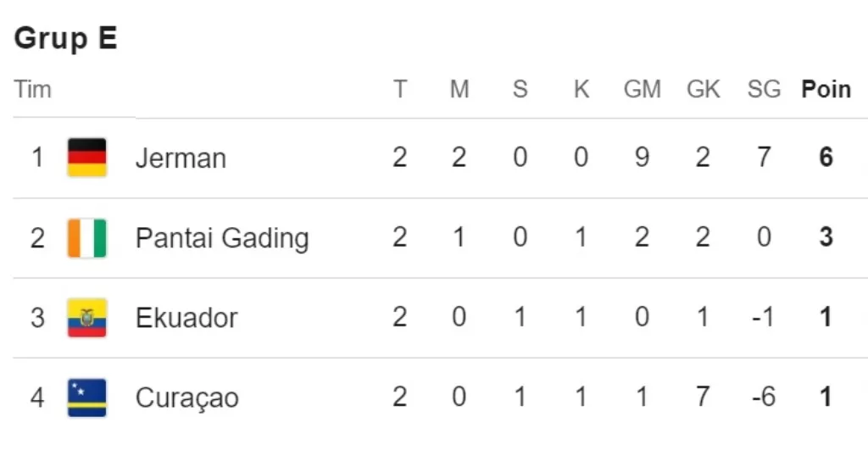The height and width of the screenshot is (467, 868).
Task: Click the Tim column header
Action: point(33,89)
